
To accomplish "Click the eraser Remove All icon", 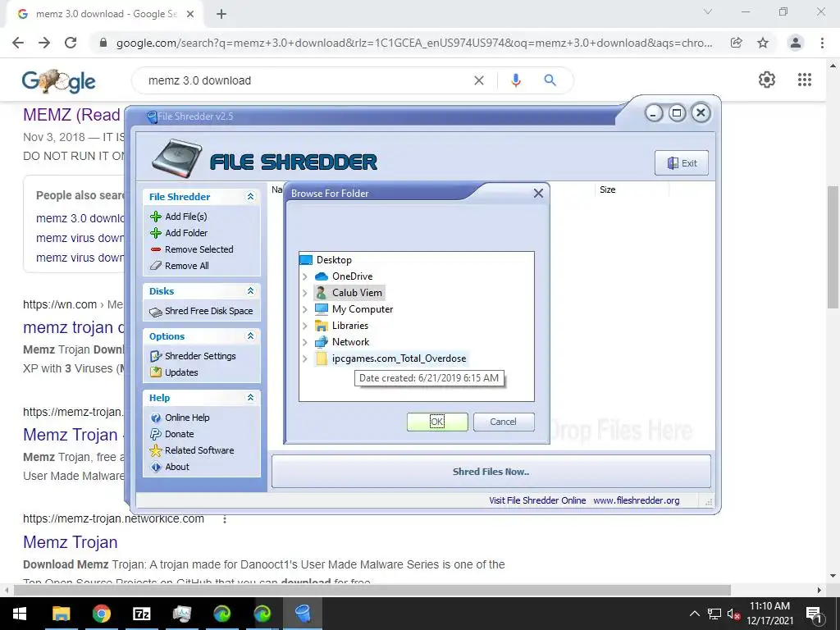I will tap(155, 266).
